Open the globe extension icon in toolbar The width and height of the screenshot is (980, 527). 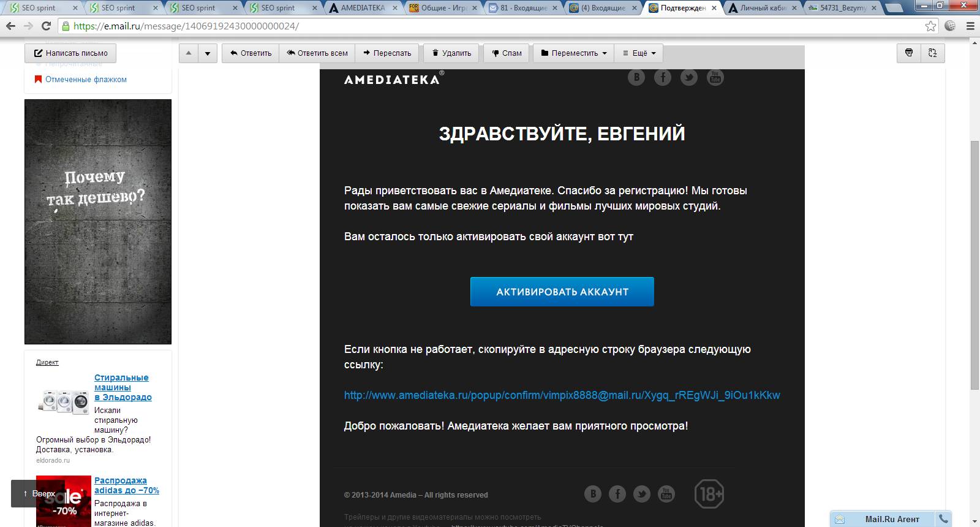point(951,26)
